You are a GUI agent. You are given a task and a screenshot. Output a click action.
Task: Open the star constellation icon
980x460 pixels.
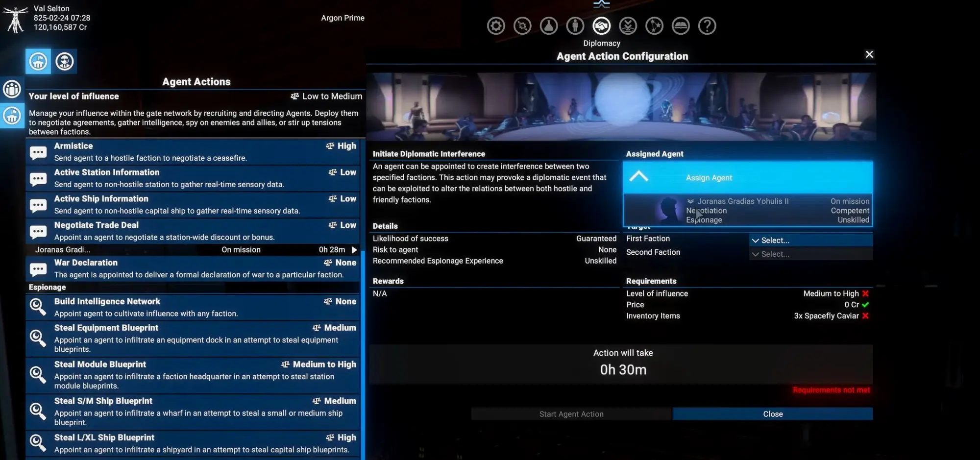(654, 25)
